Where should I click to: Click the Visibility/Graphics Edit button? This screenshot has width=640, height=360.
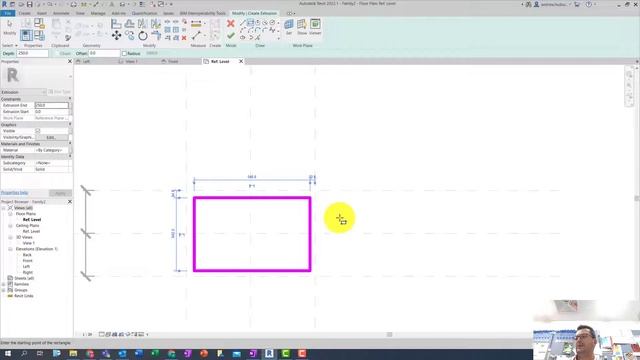tap(51, 137)
